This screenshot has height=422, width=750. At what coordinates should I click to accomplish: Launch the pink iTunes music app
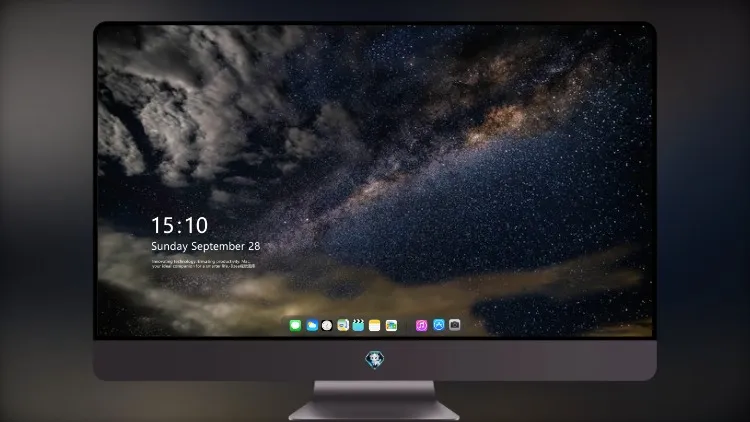(421, 325)
